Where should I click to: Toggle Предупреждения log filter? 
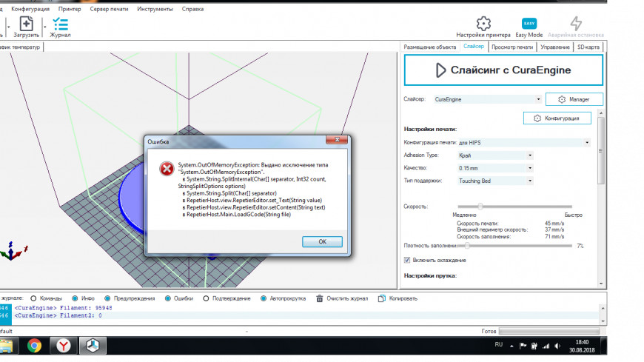tap(107, 298)
